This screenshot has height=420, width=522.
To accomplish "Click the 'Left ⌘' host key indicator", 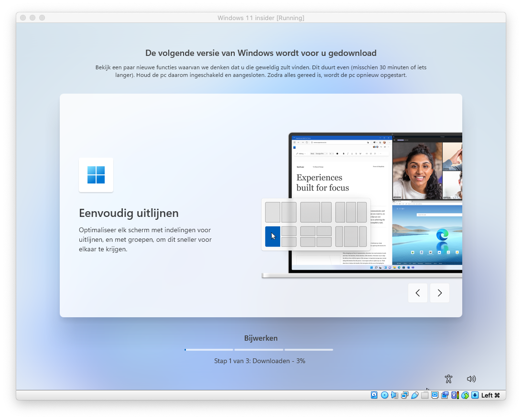I will (490, 395).
